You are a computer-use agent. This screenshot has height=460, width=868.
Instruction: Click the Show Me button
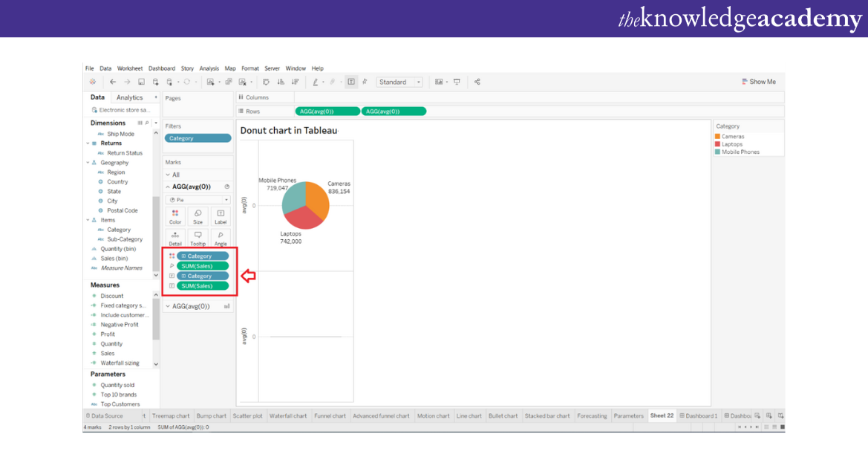[758, 82]
